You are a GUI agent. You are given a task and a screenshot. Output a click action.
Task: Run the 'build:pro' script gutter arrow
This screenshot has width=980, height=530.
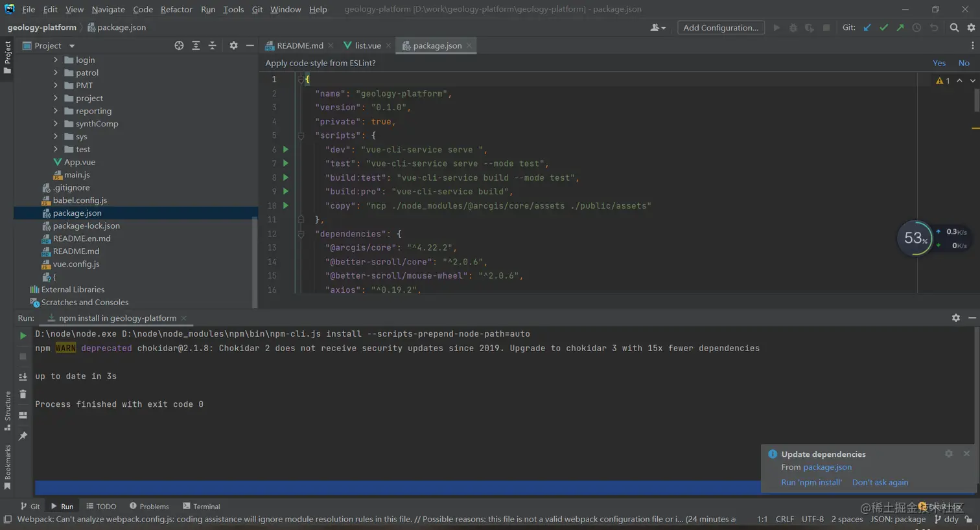pos(285,191)
